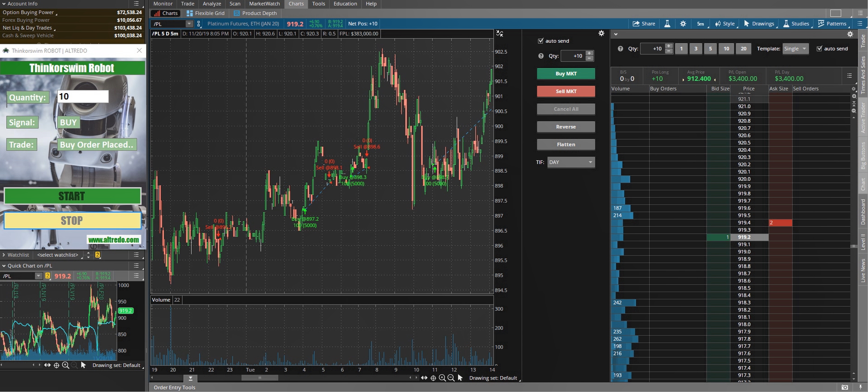
Task: Click the Qty help icon in Active Trader
Action: 620,48
